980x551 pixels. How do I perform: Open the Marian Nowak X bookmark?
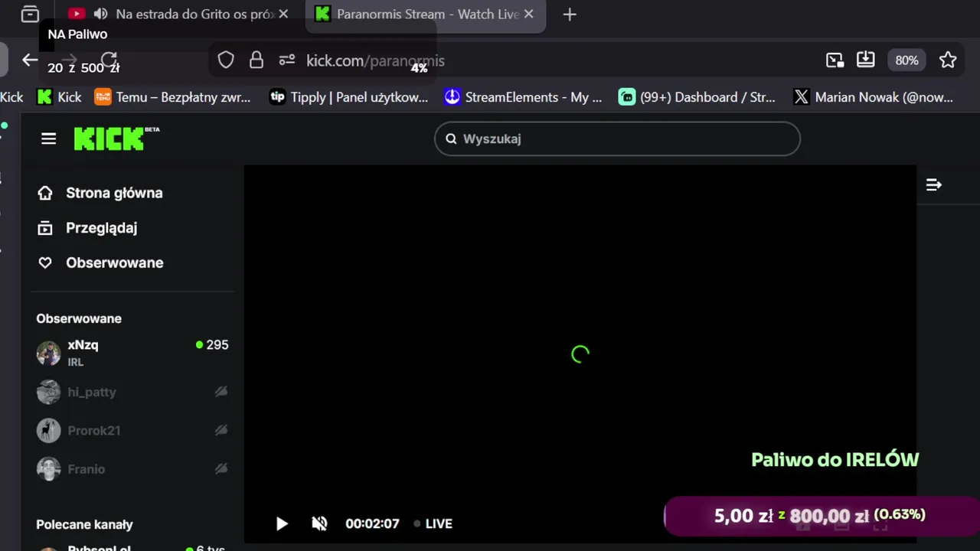pyautogui.click(x=874, y=97)
